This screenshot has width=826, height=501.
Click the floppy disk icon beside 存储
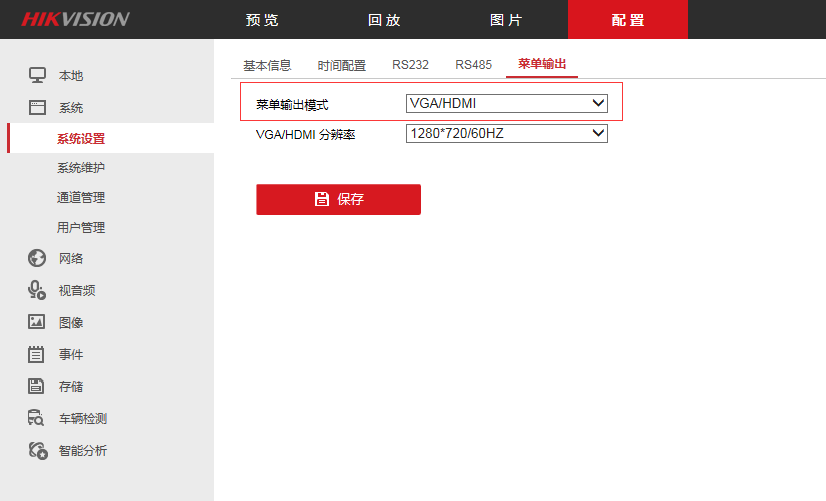pos(37,386)
